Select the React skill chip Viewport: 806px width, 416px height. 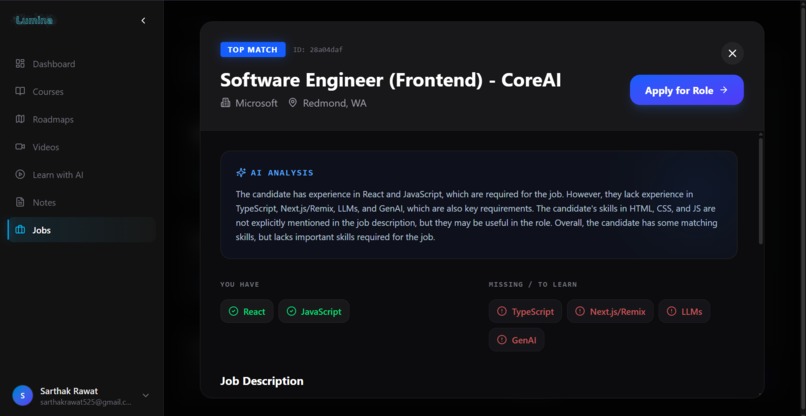247,312
